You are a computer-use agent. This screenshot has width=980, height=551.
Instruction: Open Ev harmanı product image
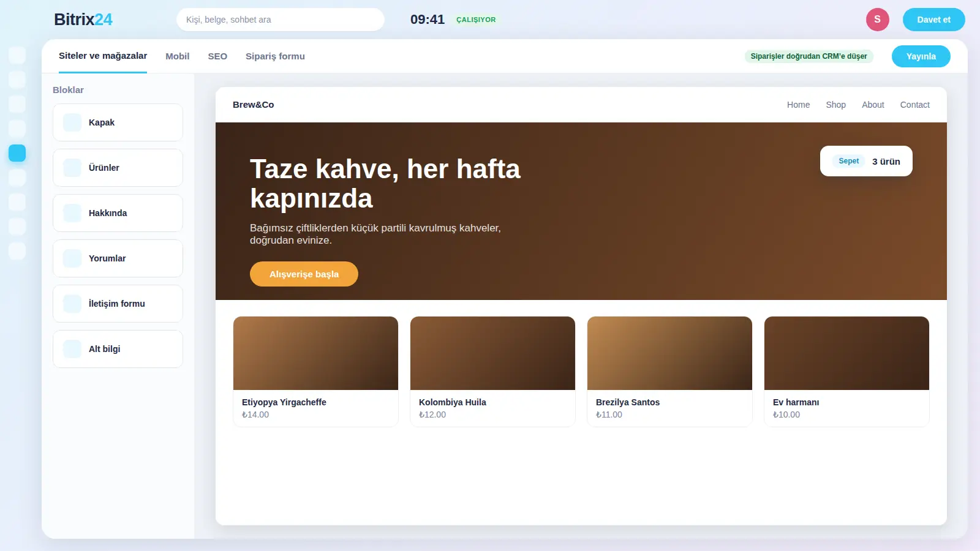(x=846, y=353)
